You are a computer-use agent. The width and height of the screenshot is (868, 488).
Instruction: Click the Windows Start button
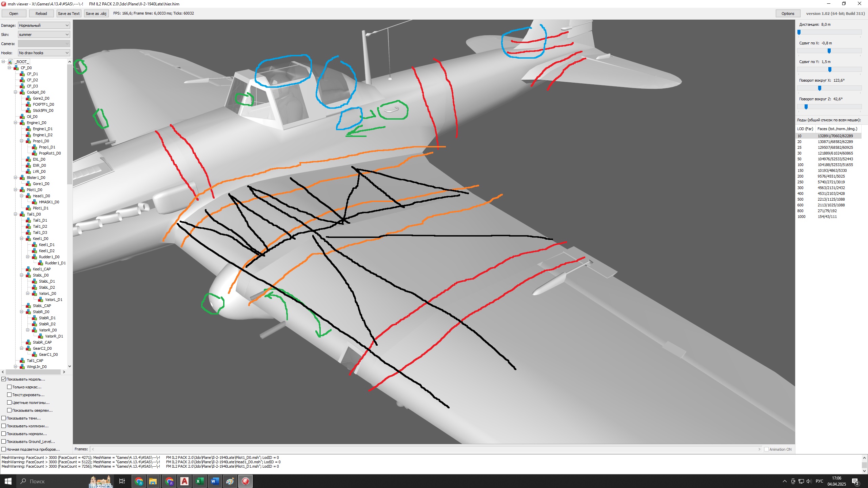click(x=8, y=481)
